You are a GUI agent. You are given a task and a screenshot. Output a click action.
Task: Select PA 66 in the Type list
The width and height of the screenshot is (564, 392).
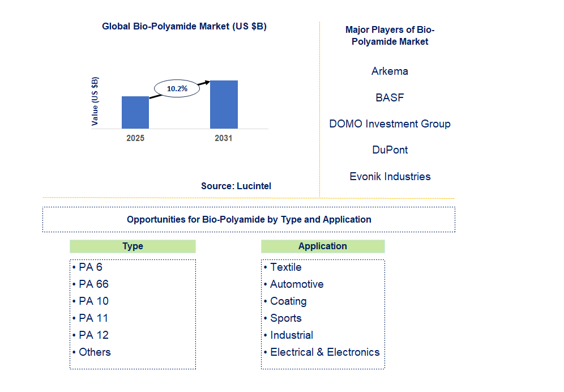(93, 284)
